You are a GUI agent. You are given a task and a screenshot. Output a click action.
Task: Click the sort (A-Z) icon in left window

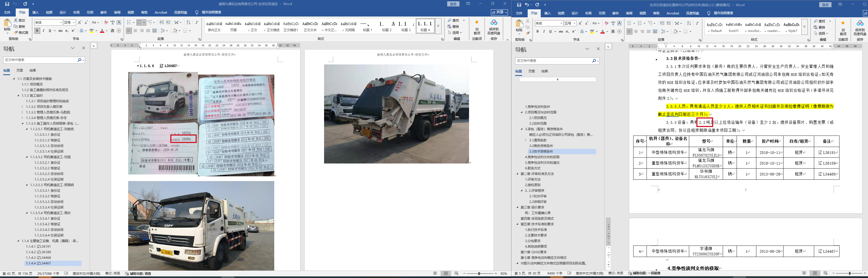tap(188, 23)
